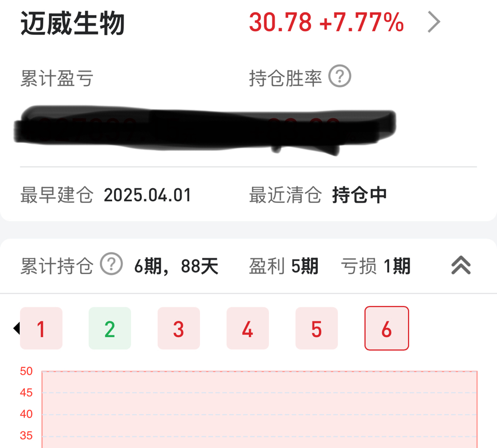Tap help icon beside 累计持仓
Screen dimensions: 497x448
coord(111,264)
